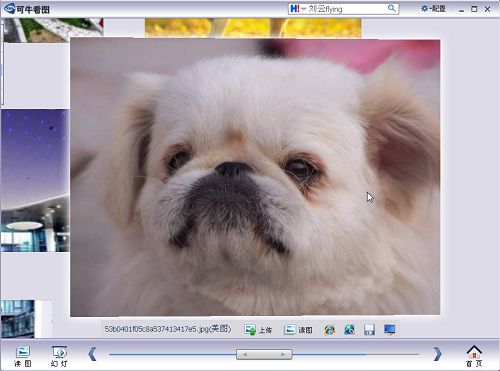This screenshot has width=500, height=371.
Task: Open the Internet Explorer browser icon
Action: coord(329,330)
